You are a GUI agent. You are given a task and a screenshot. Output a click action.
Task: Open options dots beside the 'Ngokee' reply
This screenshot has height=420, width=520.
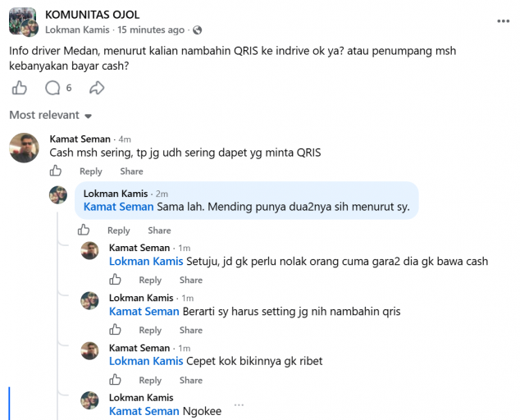(x=239, y=405)
